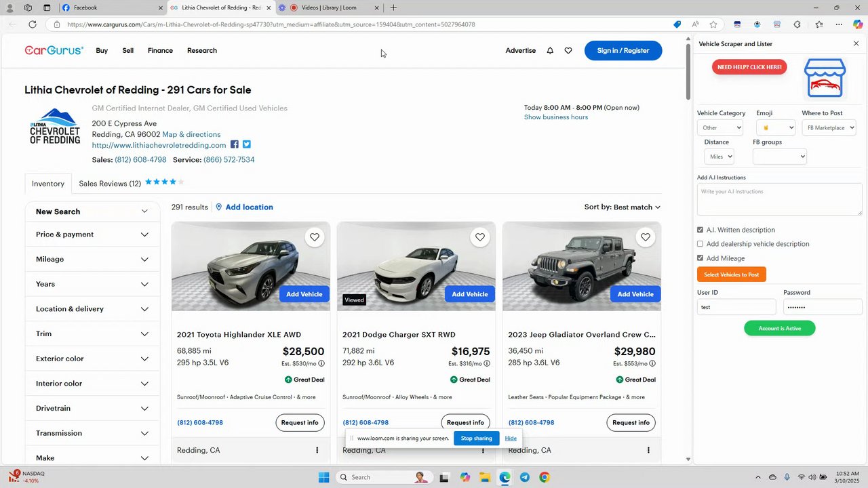
Task: Click the page vertical scrollbar
Action: [x=688, y=71]
